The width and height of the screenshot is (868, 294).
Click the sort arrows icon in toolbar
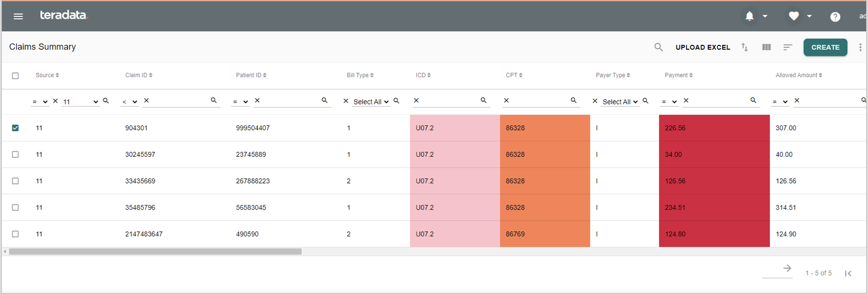[745, 47]
